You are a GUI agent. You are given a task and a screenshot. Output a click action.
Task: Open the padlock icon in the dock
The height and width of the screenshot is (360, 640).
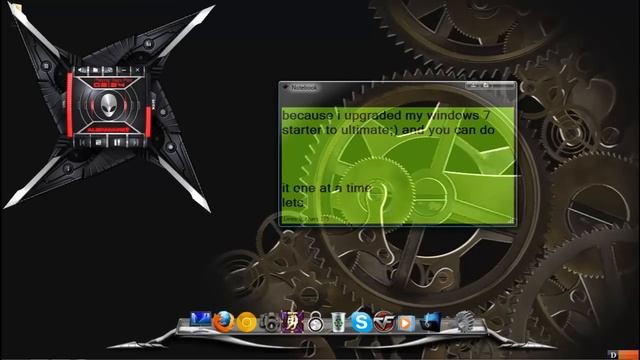click(316, 322)
